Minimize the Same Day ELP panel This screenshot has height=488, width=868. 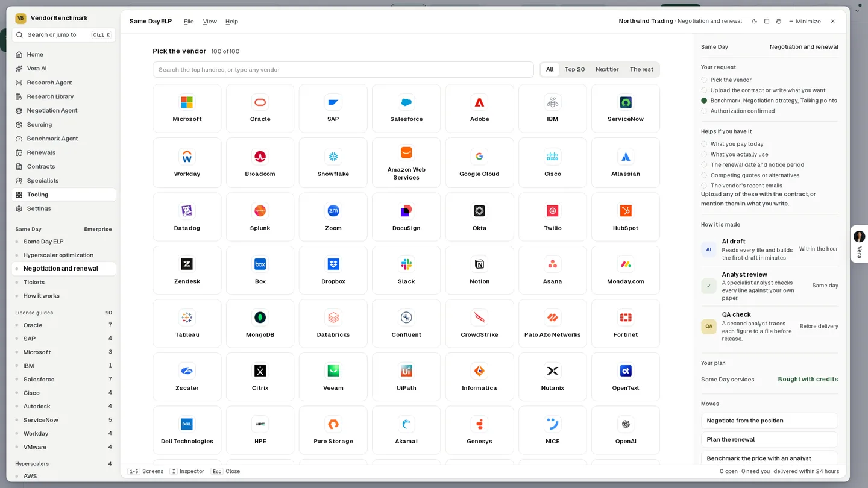pos(805,22)
